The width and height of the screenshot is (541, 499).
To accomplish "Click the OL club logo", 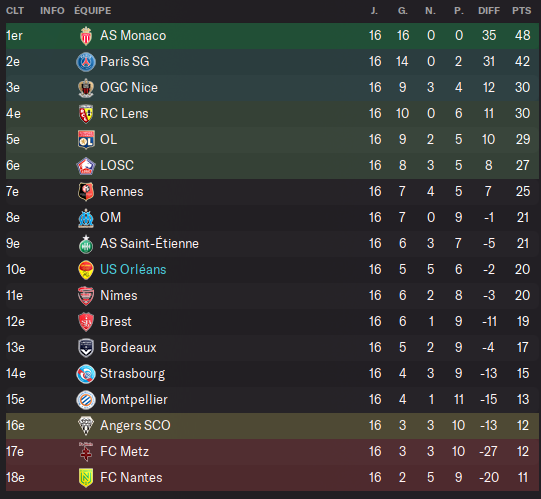I will [x=86, y=140].
